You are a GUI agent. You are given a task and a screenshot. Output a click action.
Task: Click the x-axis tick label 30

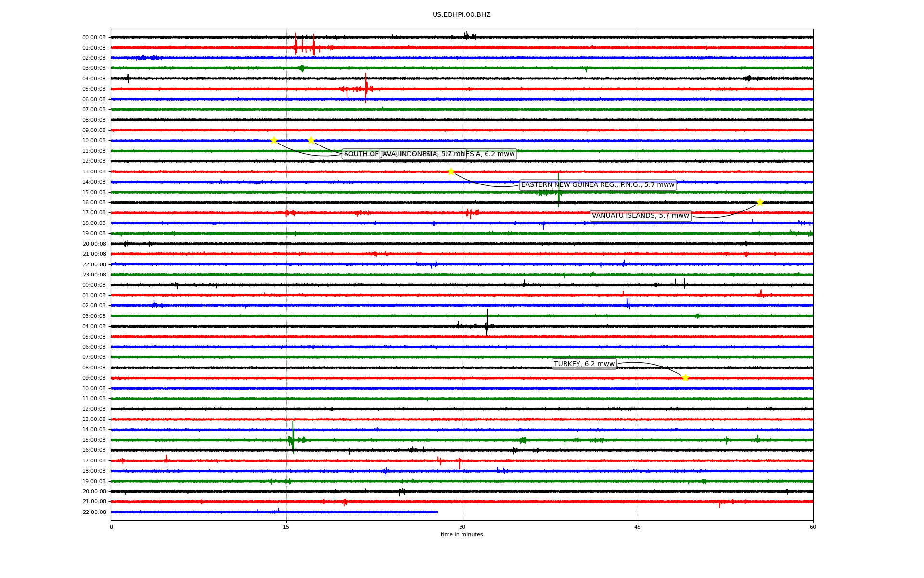(x=462, y=527)
